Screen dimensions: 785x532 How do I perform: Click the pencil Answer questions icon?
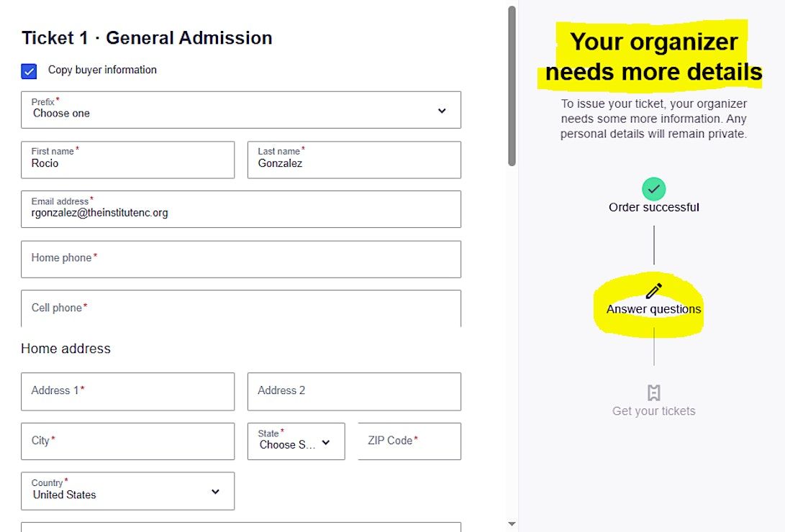point(653,291)
